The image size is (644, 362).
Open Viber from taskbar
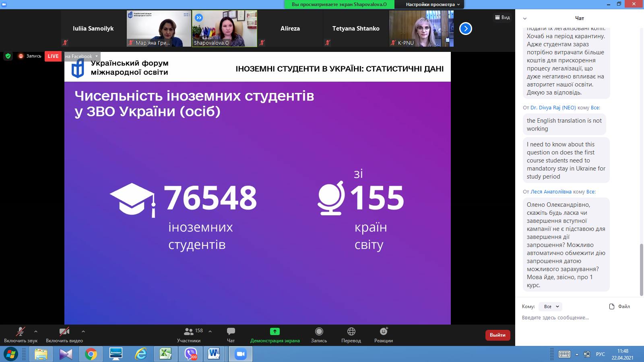[x=191, y=354]
